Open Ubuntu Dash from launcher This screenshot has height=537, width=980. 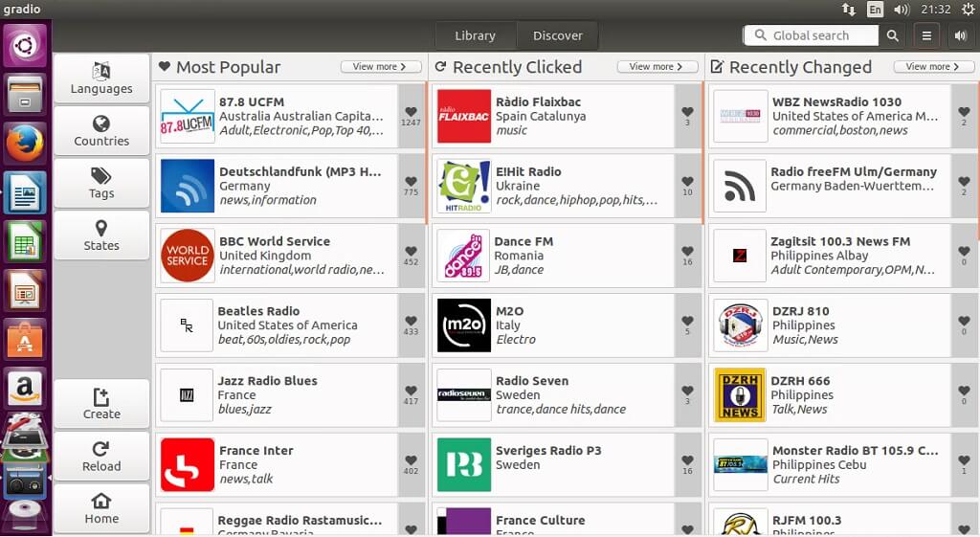click(25, 46)
